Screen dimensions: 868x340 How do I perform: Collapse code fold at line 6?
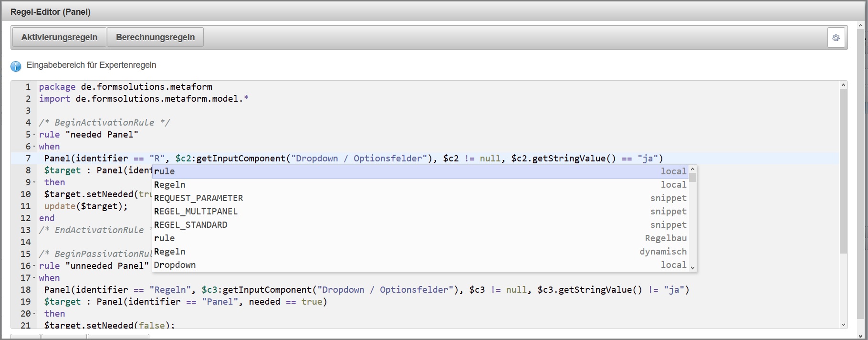click(34, 147)
